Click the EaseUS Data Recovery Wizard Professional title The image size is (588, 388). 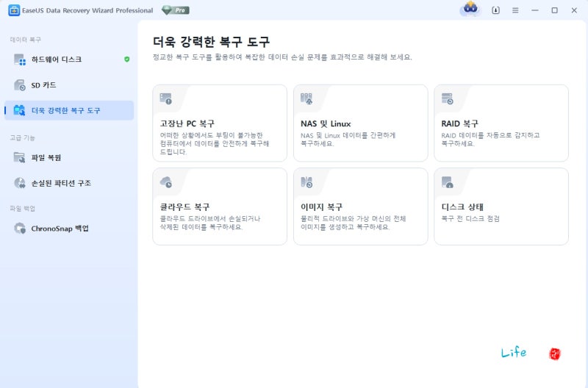pyautogui.click(x=87, y=10)
